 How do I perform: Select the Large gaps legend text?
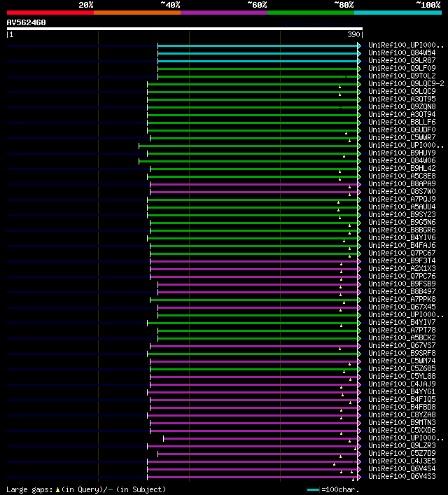(x=86, y=489)
